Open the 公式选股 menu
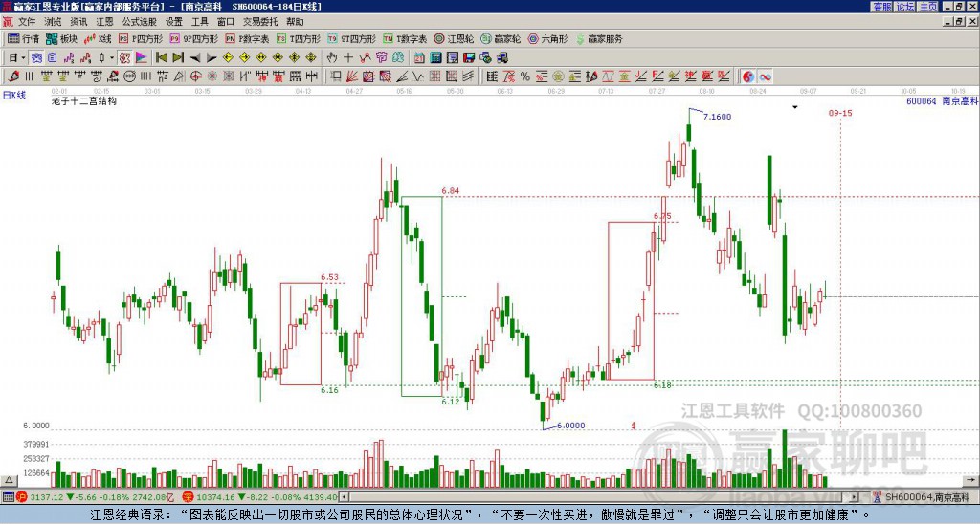This screenshot has height=524, width=980. [139, 22]
